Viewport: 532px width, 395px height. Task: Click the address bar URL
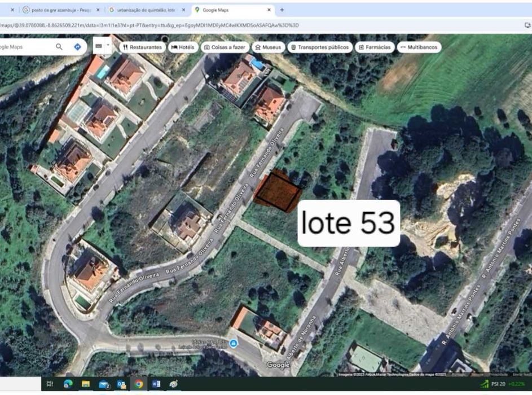150,25
